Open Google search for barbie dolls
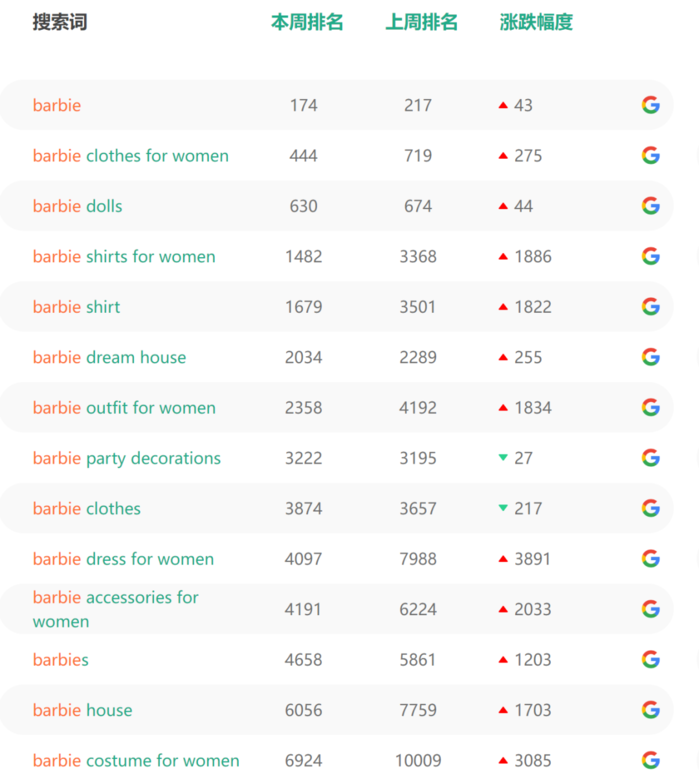 (x=650, y=206)
